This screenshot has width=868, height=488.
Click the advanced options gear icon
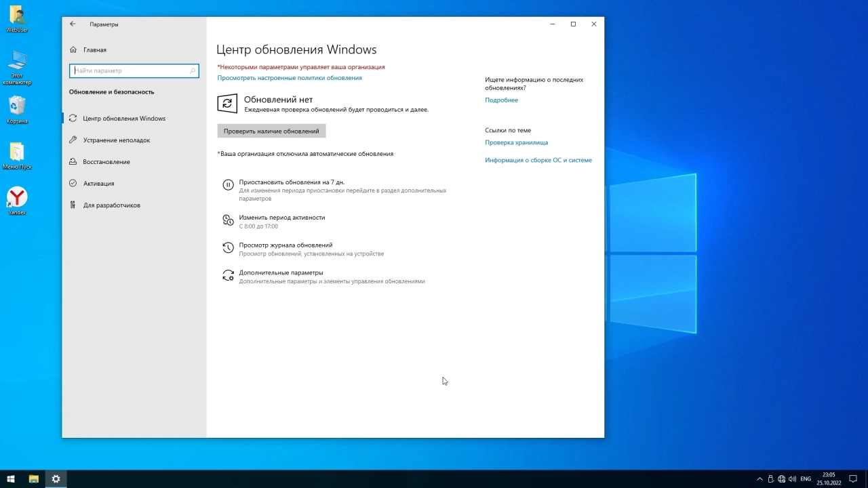pos(228,275)
